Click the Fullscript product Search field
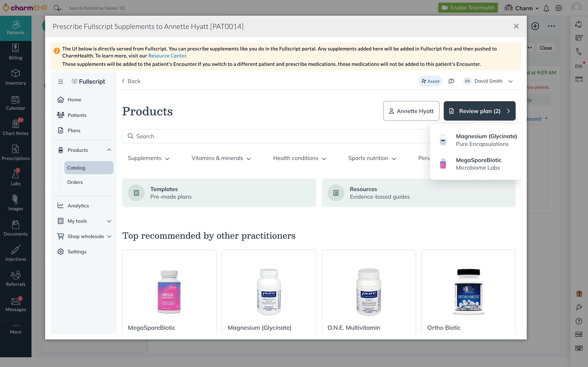Screen dimensions: 588x367 coord(275,136)
